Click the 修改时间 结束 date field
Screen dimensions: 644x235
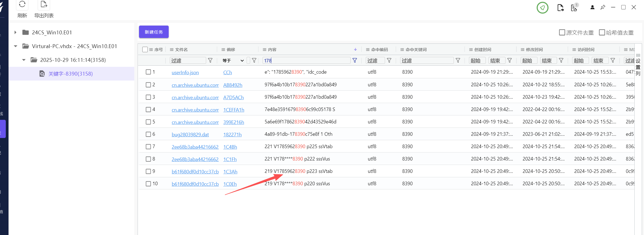click(549, 60)
